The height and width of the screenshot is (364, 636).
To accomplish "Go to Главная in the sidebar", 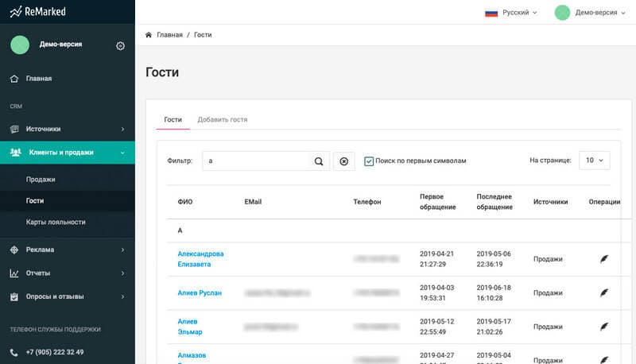I will click(39, 79).
